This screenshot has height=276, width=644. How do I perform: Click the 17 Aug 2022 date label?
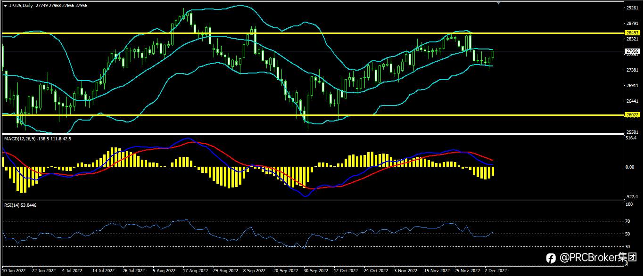[195, 271]
